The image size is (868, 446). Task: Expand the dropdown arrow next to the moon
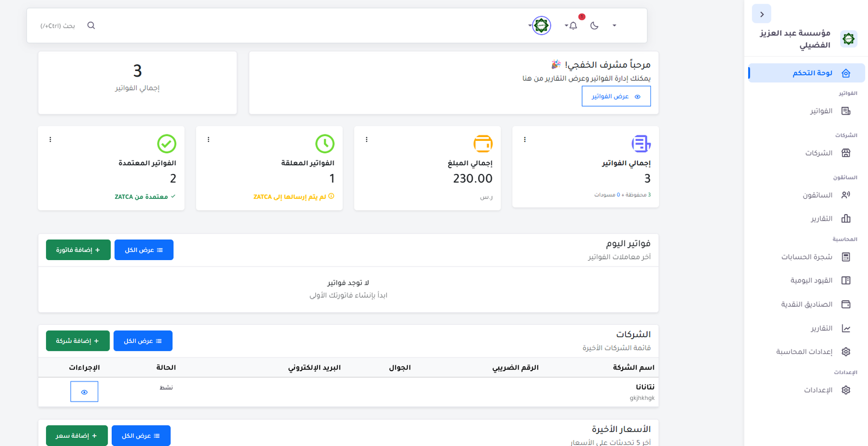click(x=614, y=25)
